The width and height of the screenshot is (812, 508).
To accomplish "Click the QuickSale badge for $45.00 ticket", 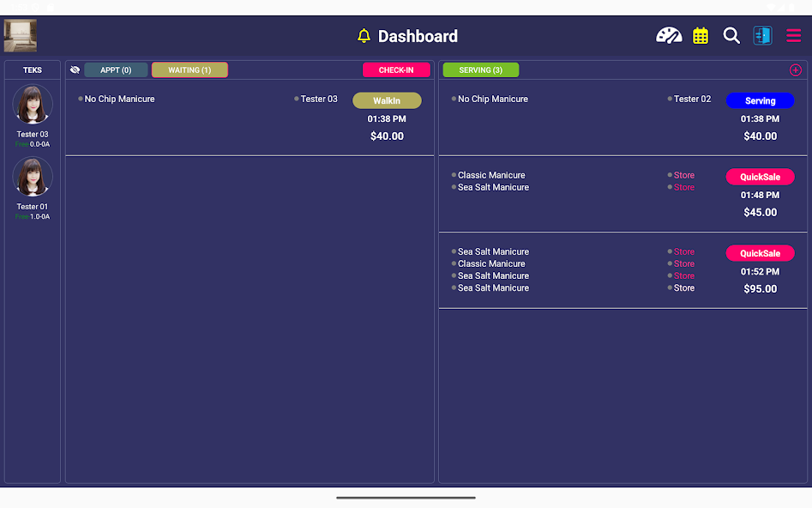I will tap(760, 177).
